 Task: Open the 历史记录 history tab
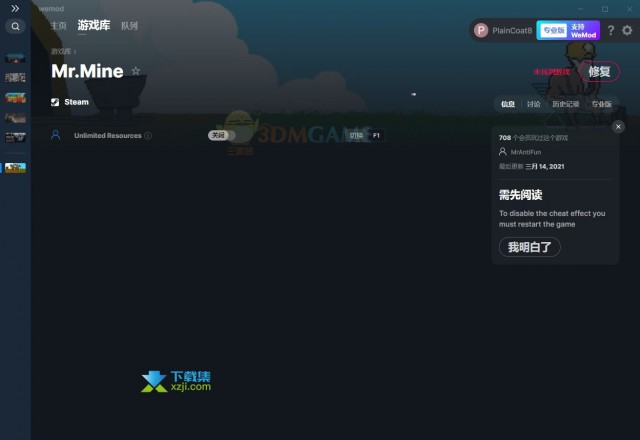pos(566,104)
